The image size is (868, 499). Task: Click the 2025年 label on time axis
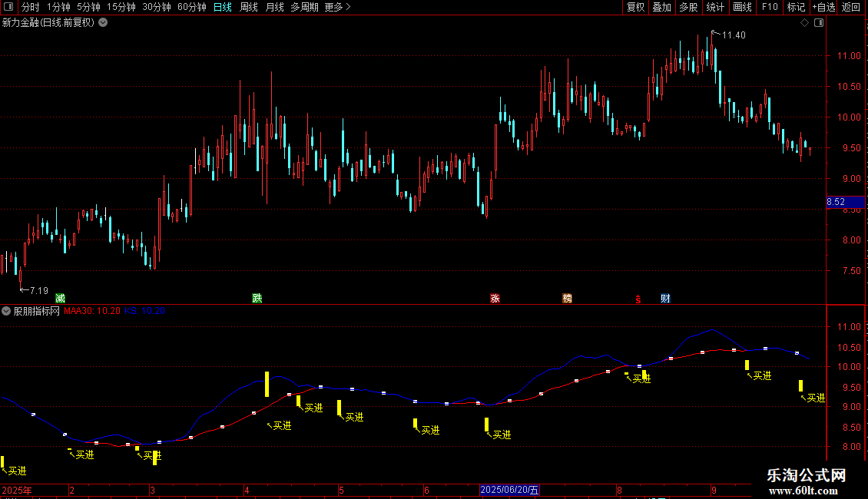(17, 490)
